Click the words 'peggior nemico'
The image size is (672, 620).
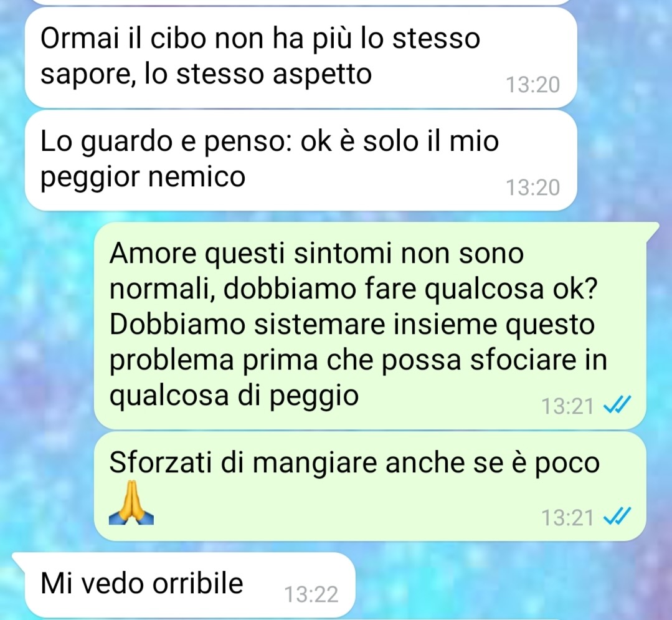point(143,177)
